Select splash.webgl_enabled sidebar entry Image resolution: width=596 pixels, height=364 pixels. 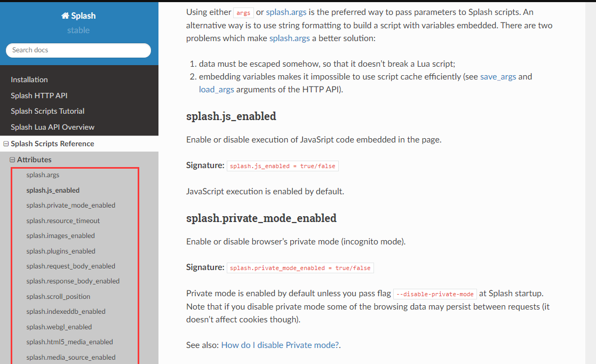[59, 327]
